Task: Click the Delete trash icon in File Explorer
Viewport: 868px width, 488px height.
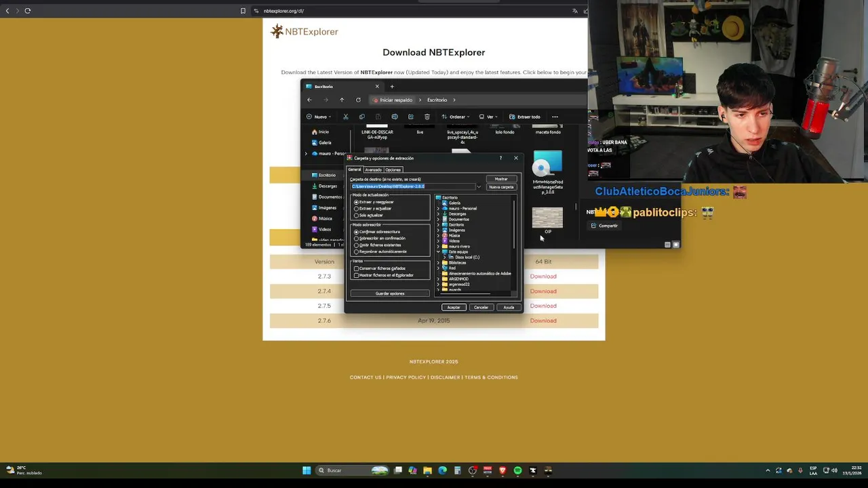Action: pyautogui.click(x=427, y=117)
